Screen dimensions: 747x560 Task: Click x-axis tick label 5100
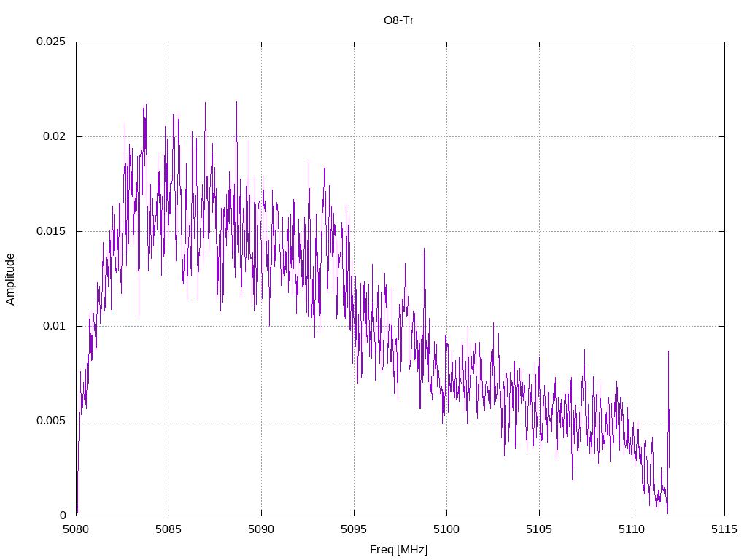pos(447,529)
